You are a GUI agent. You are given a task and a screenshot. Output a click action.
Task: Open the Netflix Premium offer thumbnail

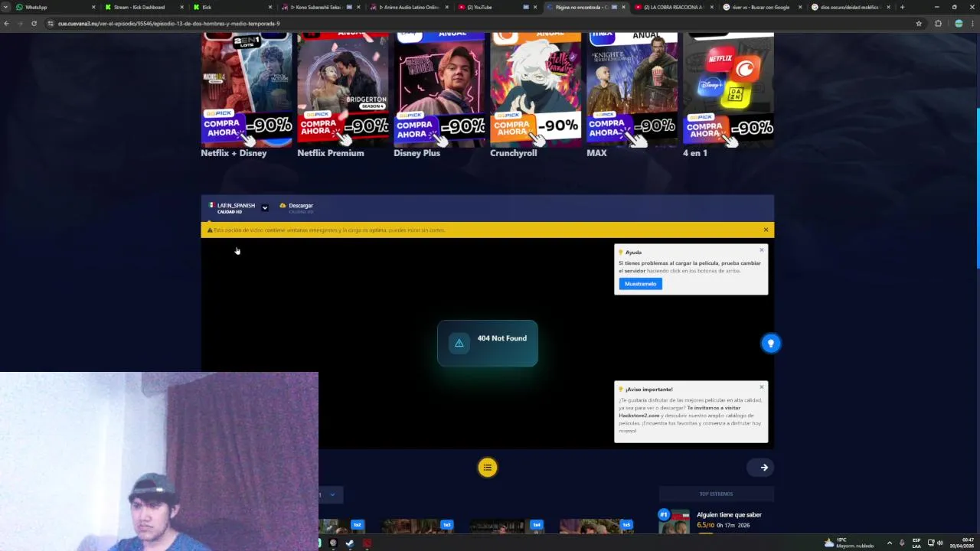(x=342, y=90)
